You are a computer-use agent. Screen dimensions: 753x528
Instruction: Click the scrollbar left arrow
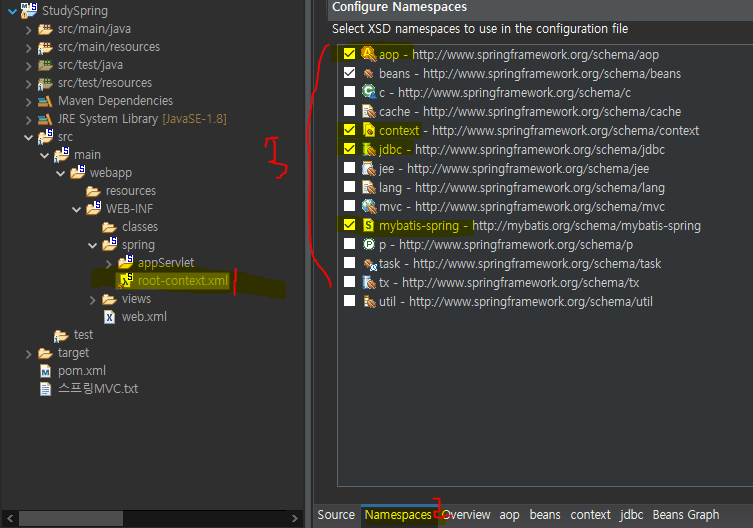coord(10,518)
